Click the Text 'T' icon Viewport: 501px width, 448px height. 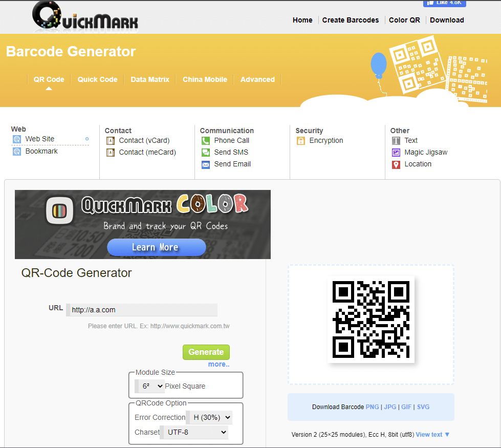click(x=396, y=141)
